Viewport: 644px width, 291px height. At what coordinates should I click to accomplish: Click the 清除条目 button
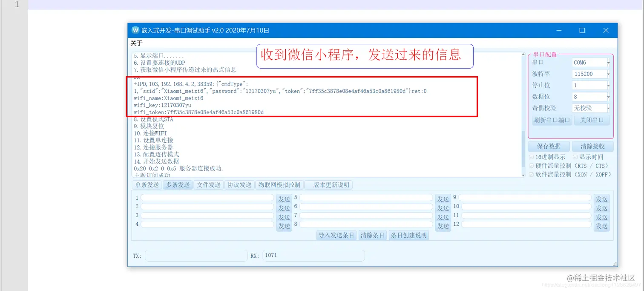pyautogui.click(x=372, y=235)
